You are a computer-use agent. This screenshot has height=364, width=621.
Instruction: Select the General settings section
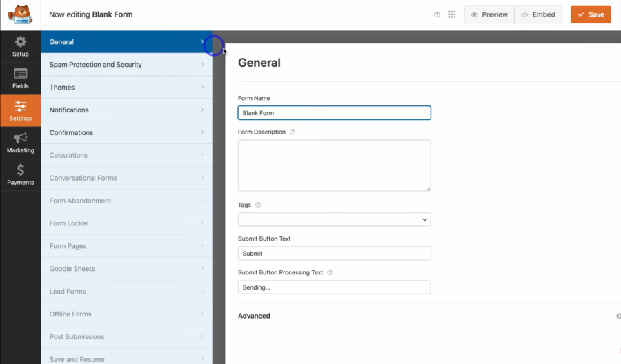(127, 42)
